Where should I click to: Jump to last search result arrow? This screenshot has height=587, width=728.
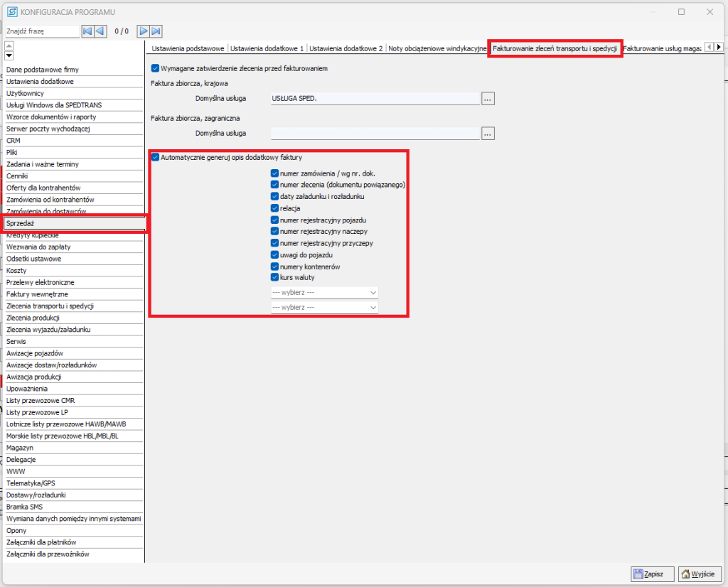tap(156, 31)
